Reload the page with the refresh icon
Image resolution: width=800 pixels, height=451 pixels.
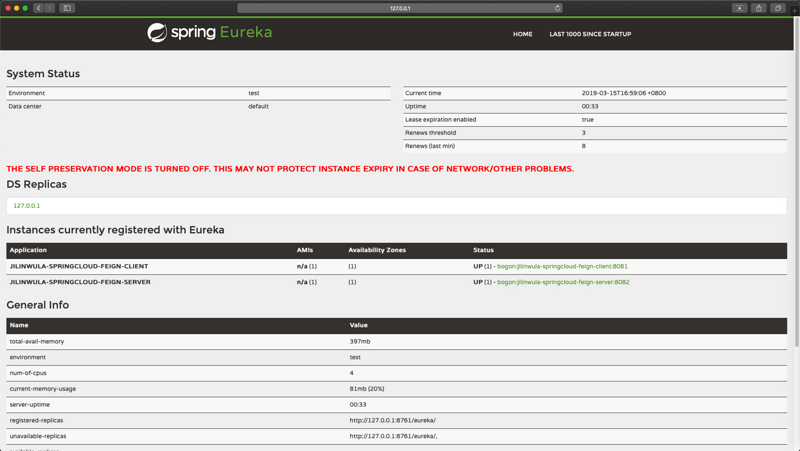click(558, 8)
